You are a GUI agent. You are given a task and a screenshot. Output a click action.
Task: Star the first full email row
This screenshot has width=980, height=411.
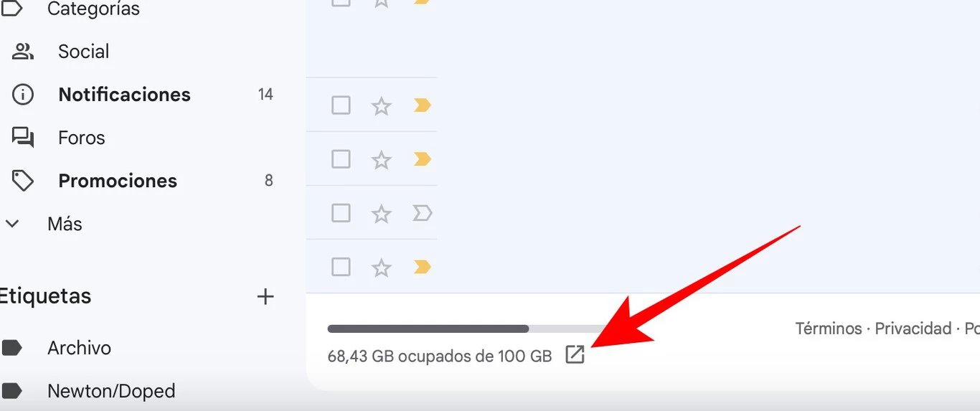pyautogui.click(x=381, y=106)
